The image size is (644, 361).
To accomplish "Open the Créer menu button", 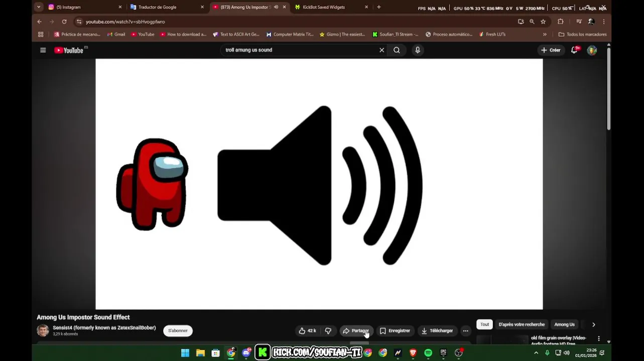I will [551, 50].
